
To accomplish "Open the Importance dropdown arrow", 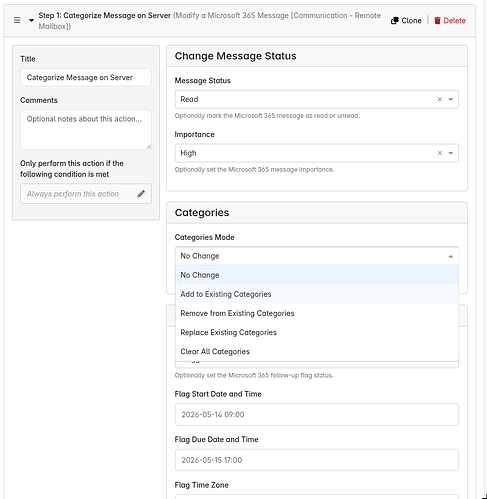I will (x=451, y=153).
